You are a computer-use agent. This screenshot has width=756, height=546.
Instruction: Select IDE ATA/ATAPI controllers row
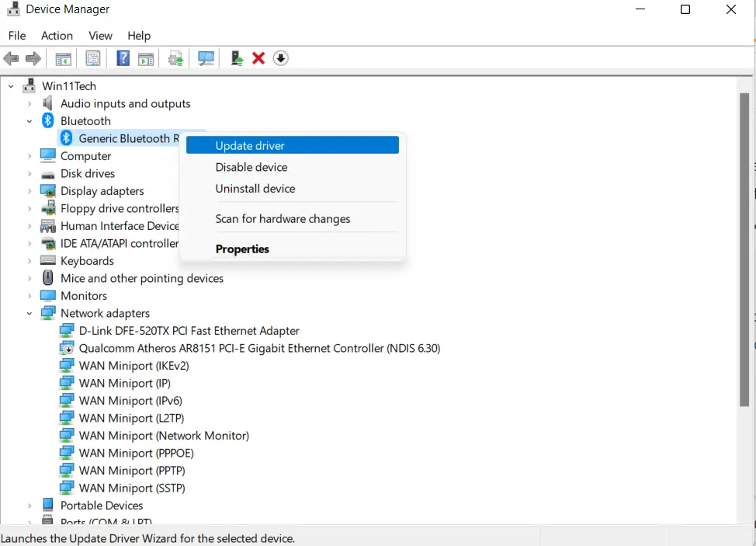pyautogui.click(x=119, y=243)
